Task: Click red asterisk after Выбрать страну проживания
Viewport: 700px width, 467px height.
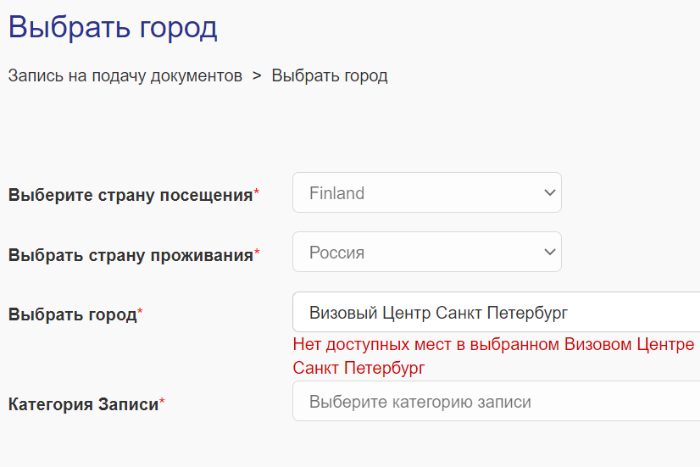Action: [x=257, y=252]
